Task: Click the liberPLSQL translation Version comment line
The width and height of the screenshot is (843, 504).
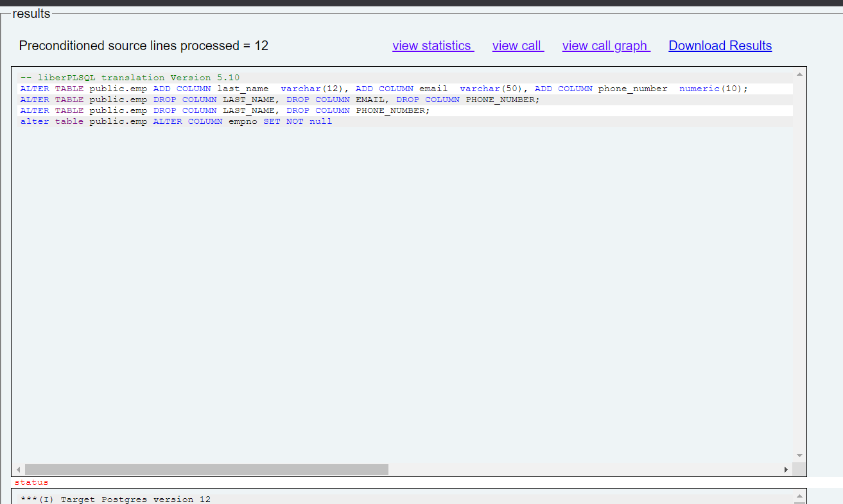Action: [x=130, y=78]
